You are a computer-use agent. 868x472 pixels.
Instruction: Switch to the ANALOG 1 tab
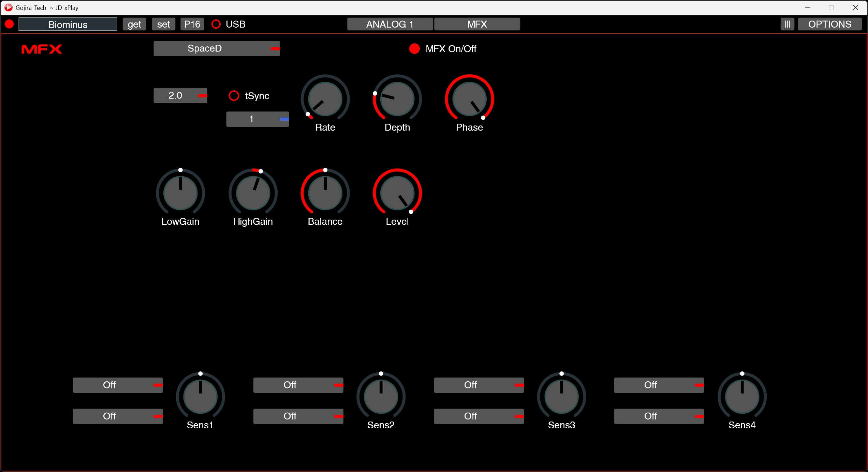[390, 24]
